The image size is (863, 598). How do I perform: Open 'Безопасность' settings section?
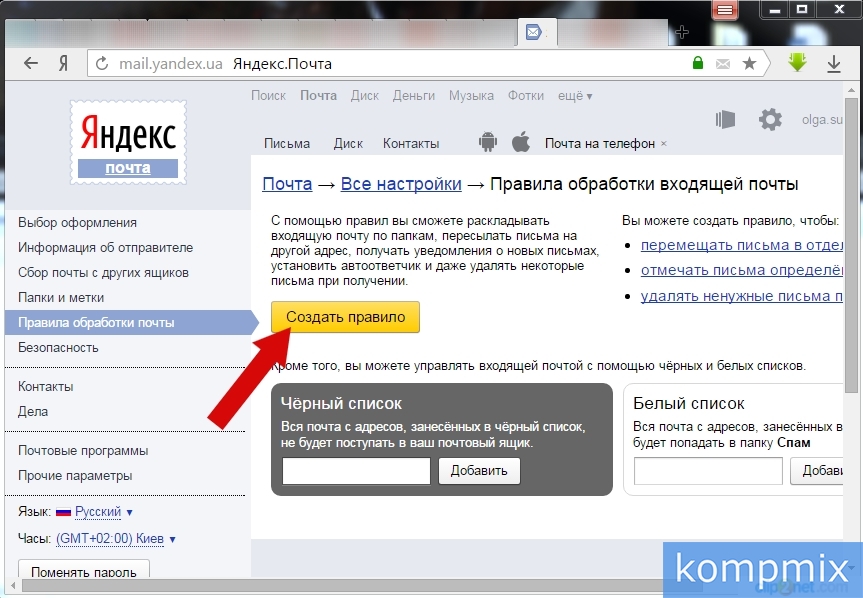pos(58,348)
